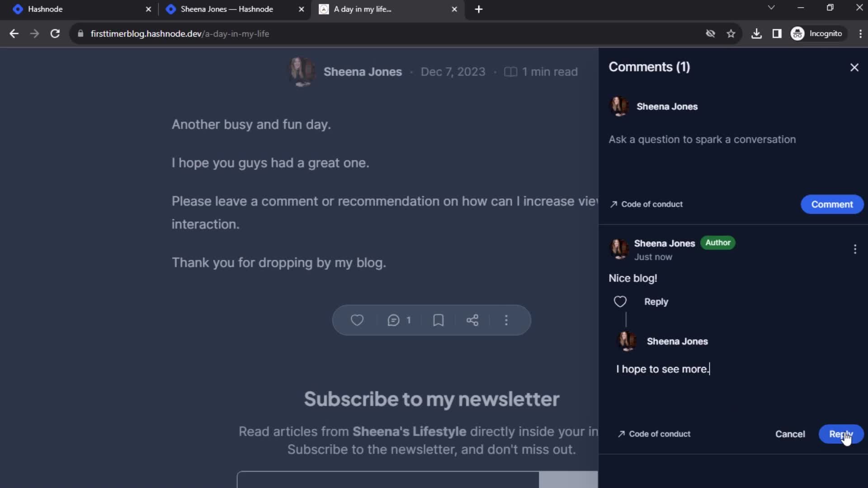Screen dimensions: 868x488
Task: Close the comments panel with X button
Action: [x=854, y=67]
